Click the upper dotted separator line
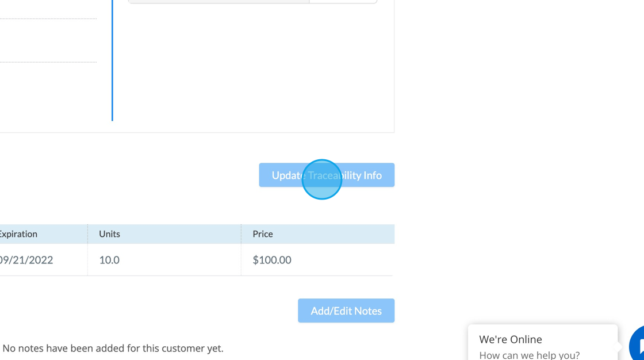The width and height of the screenshot is (644, 360). (x=48, y=18)
